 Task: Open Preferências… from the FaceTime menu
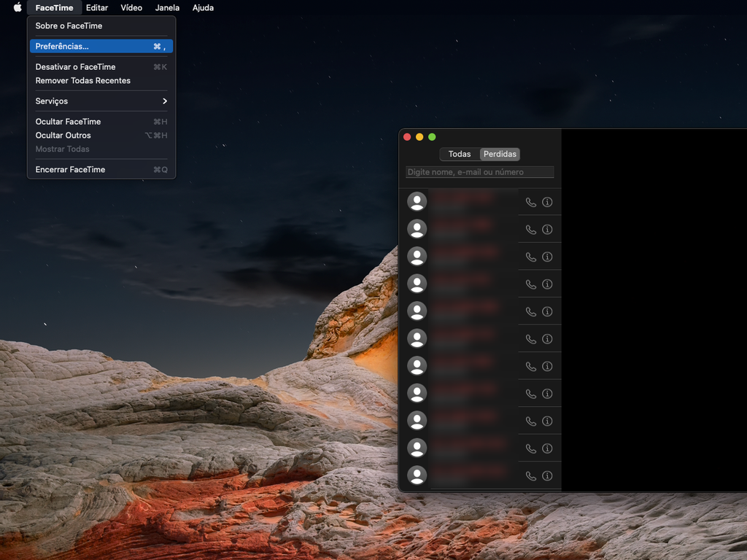[101, 46]
